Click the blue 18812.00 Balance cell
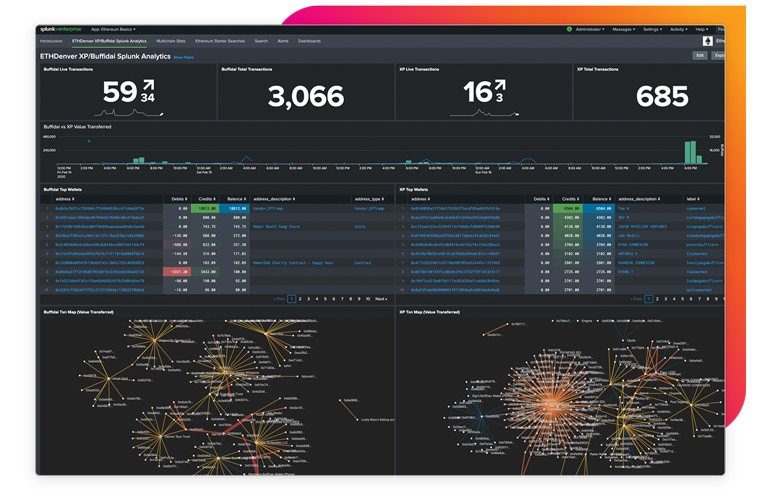 (x=235, y=208)
